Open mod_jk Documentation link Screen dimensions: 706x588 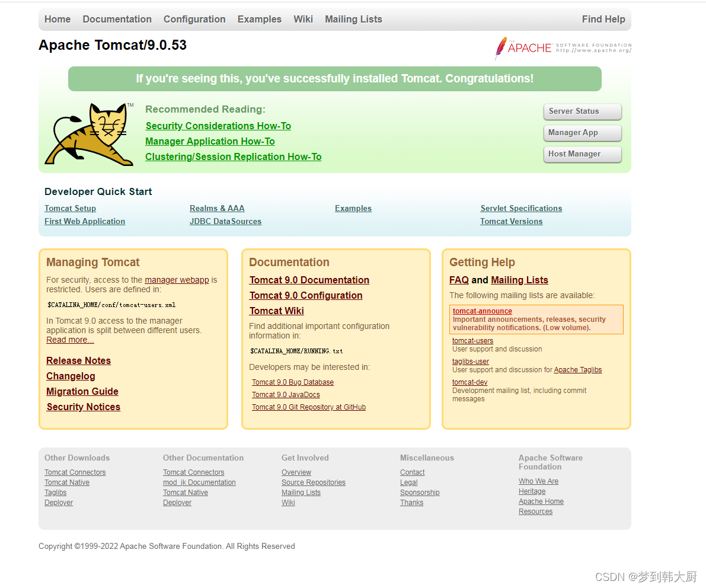[x=199, y=482]
